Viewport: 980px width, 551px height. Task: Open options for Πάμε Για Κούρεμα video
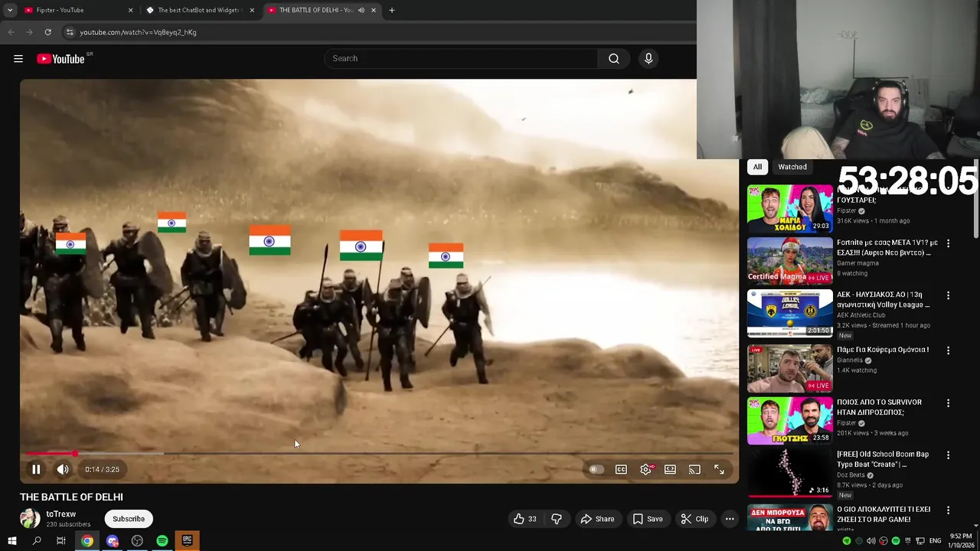948,350
